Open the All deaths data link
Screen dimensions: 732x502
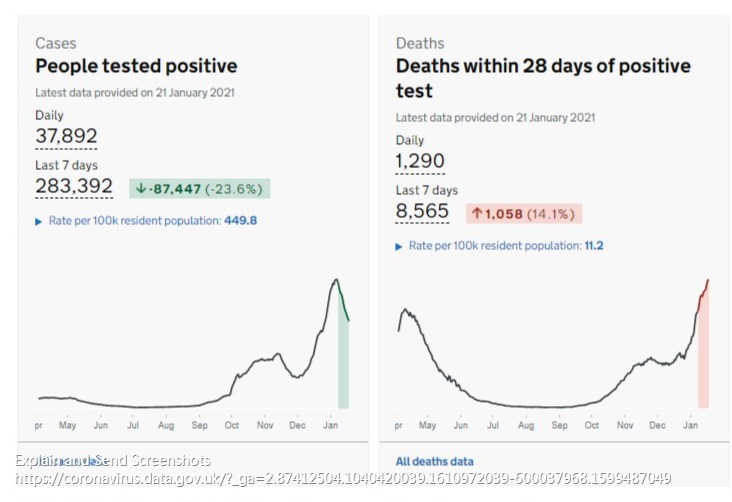(x=435, y=461)
